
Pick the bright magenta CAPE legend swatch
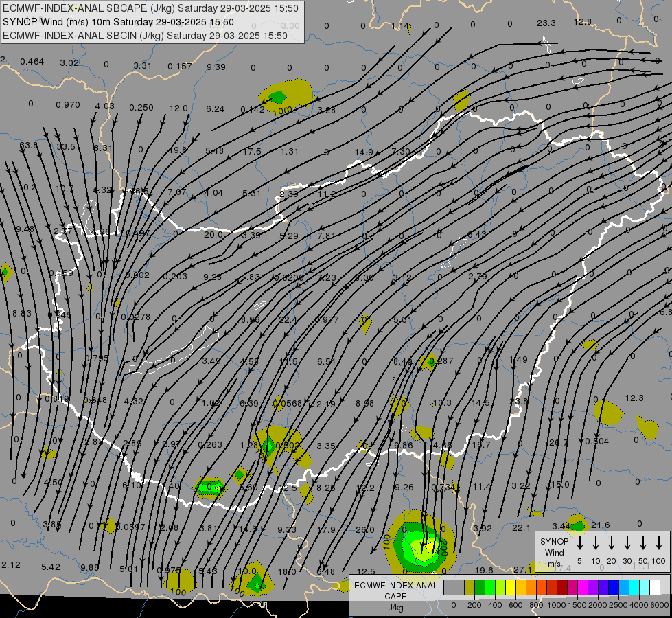[x=583, y=587]
